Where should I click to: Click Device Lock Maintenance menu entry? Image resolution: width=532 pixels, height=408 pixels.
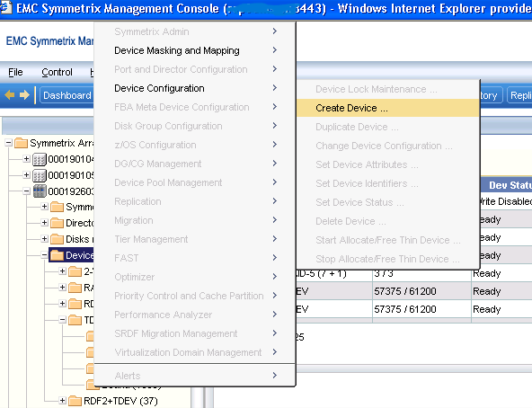[x=388, y=89]
